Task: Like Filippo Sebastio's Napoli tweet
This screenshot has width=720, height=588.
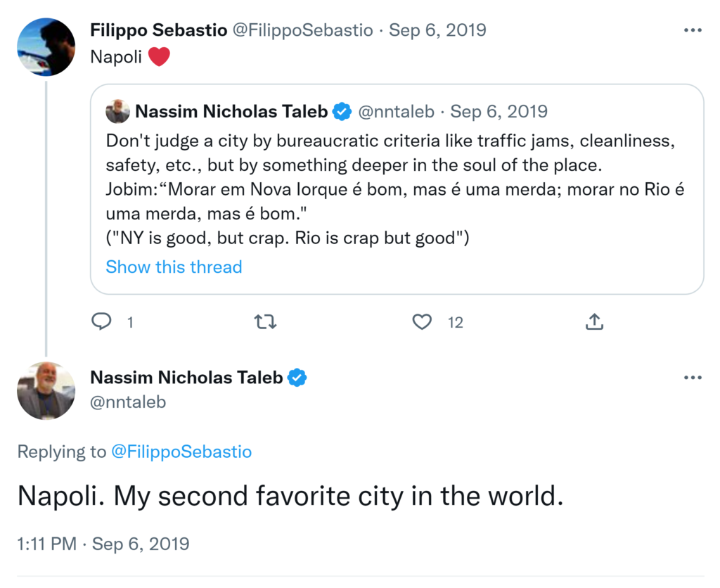Action: [x=422, y=322]
